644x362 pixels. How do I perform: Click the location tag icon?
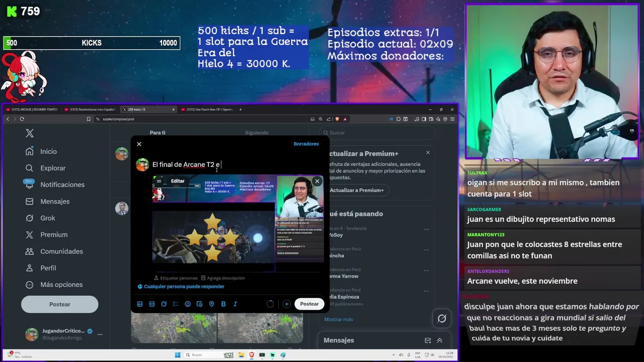211,304
